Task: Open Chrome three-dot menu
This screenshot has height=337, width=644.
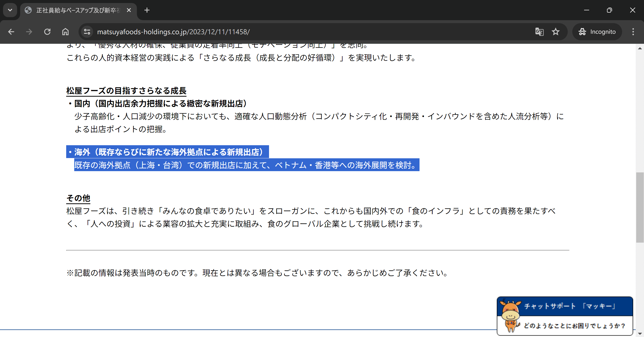Action: [633, 32]
